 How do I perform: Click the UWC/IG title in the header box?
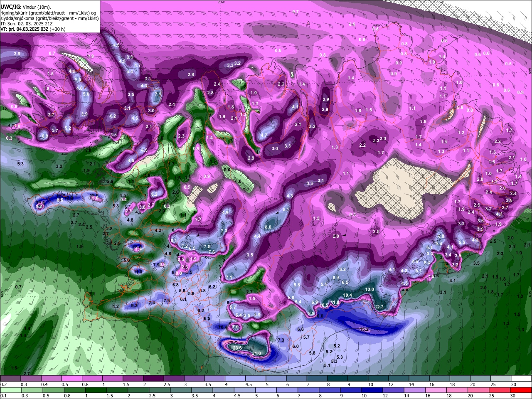(10, 7)
